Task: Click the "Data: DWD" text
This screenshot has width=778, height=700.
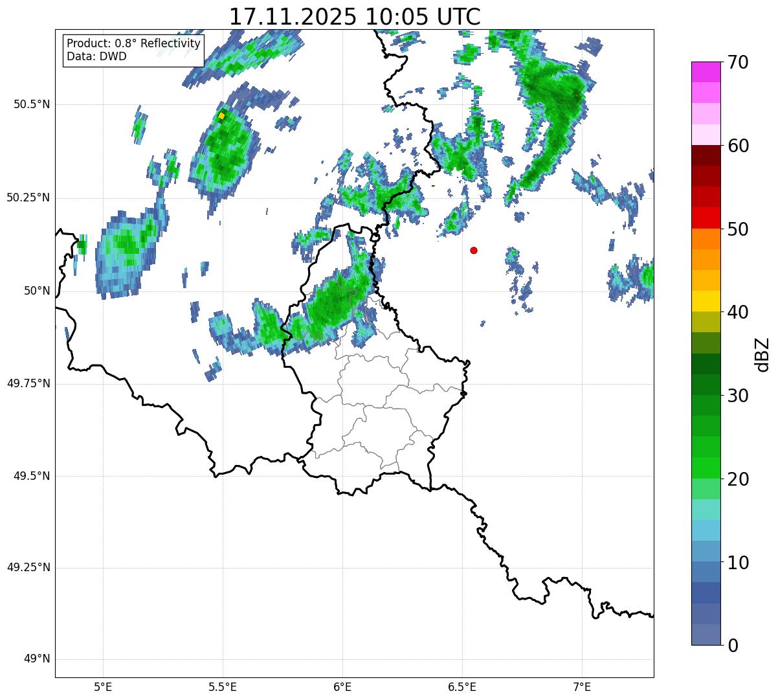Action: tap(96, 56)
